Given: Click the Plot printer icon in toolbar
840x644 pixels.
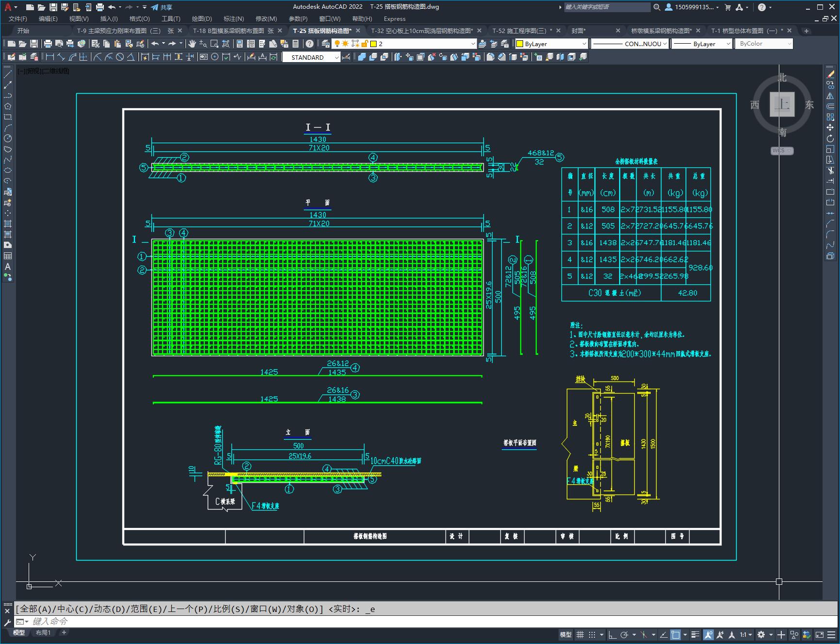Looking at the screenshot, I should 48,44.
